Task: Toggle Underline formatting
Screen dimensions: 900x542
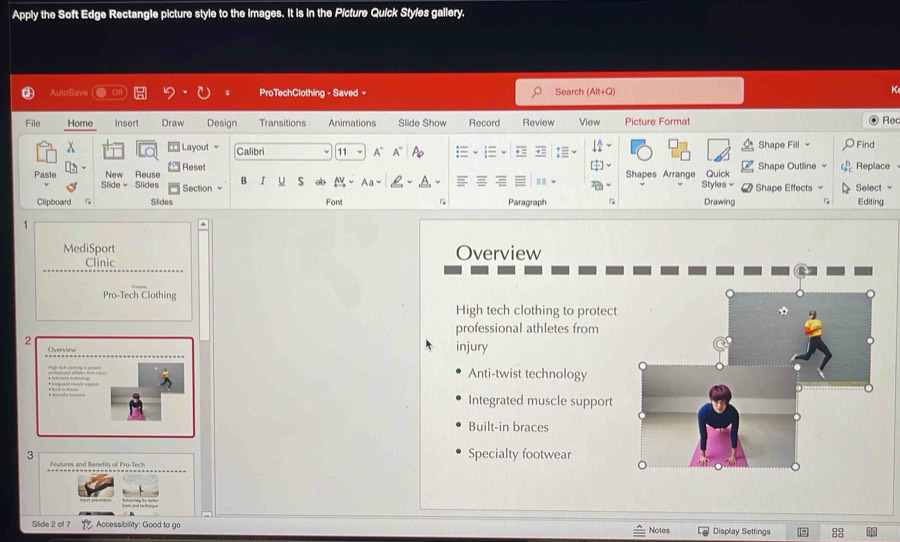Action: (x=281, y=181)
